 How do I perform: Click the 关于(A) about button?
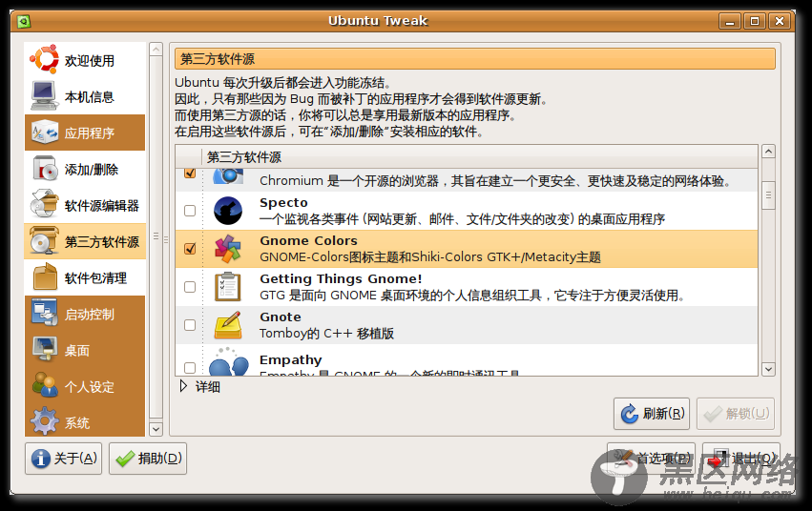[x=63, y=459]
